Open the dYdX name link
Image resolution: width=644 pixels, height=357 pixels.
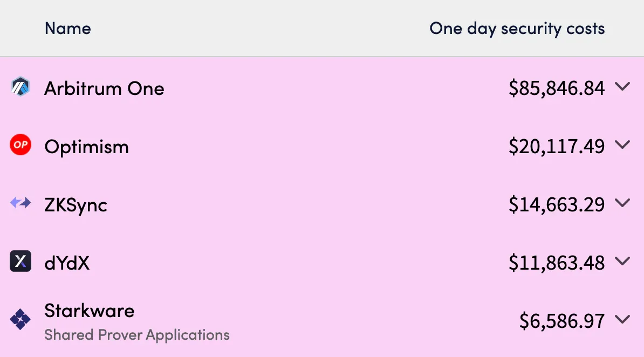coord(67,263)
